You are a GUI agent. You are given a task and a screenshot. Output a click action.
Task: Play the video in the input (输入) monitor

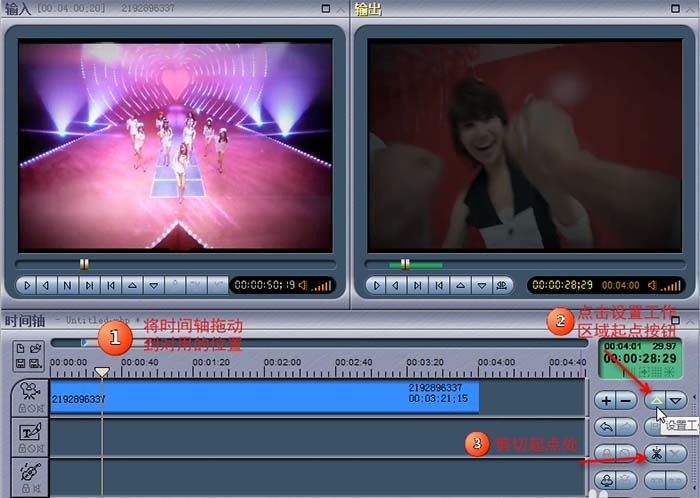[x=27, y=285]
